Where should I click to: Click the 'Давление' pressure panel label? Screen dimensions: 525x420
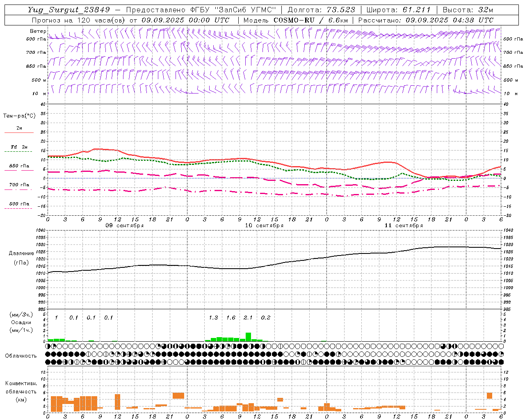tap(21, 253)
